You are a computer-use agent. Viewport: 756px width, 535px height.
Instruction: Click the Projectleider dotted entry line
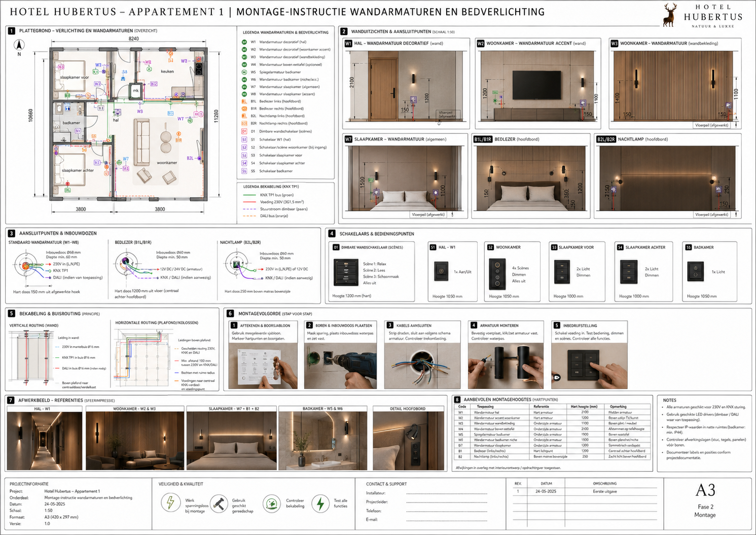pos(447,502)
